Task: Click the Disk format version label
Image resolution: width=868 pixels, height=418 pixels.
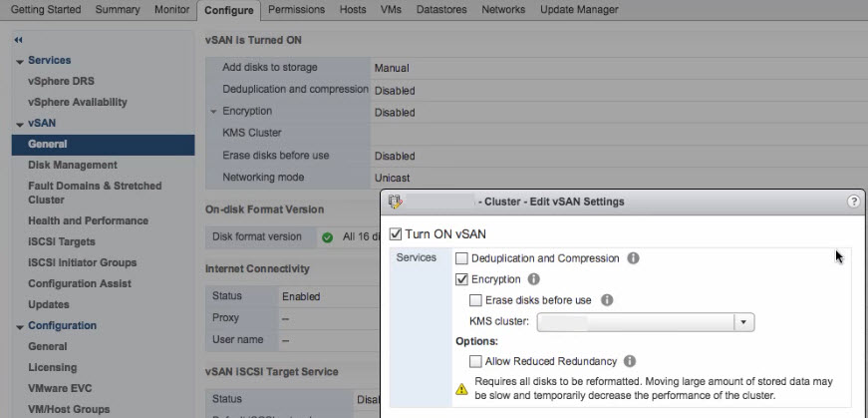Action: click(257, 236)
